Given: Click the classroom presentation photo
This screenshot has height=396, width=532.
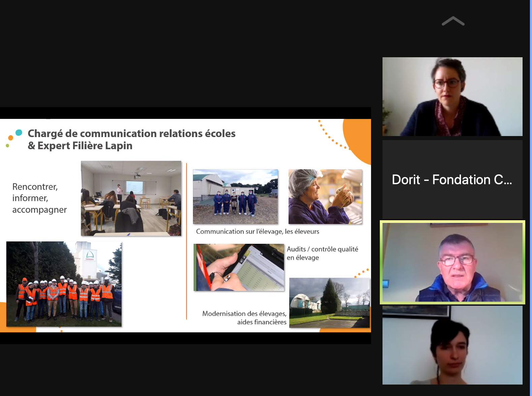Looking at the screenshot, I should click(x=131, y=198).
